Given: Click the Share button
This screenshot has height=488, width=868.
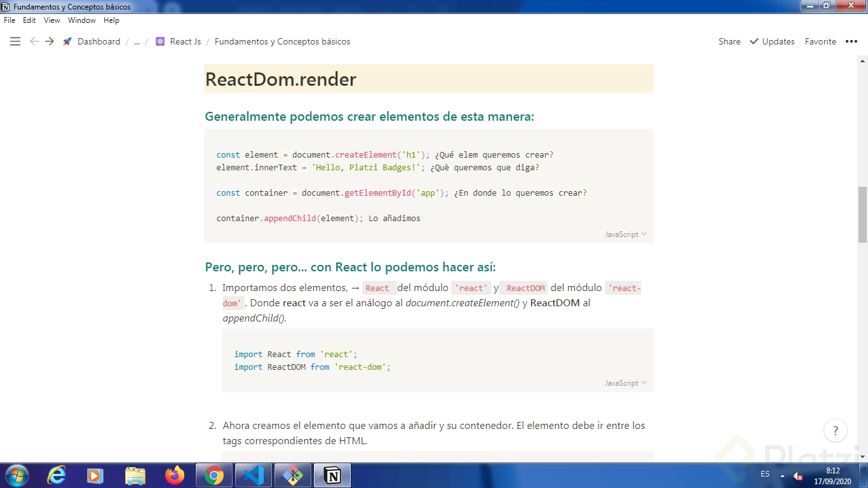Looking at the screenshot, I should 729,41.
